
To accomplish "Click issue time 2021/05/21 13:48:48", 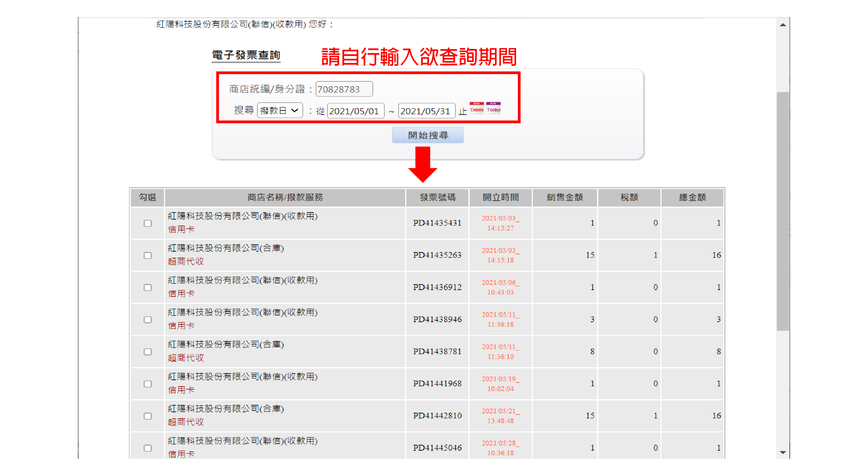I will (x=500, y=416).
